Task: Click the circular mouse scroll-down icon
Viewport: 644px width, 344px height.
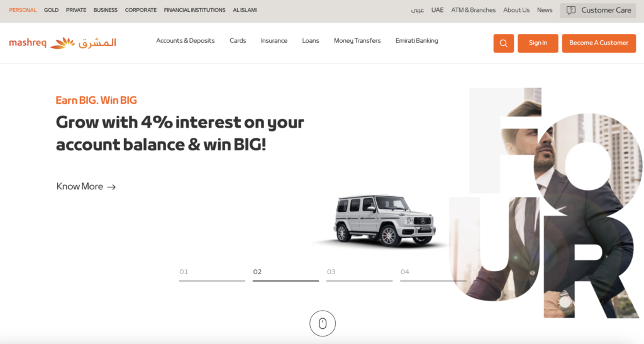Action: 323,323
